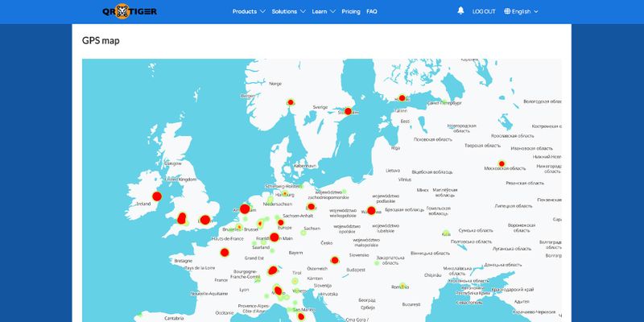Click the red hotspot near Berlin
Screen dimensions: 644x322
pos(311,207)
